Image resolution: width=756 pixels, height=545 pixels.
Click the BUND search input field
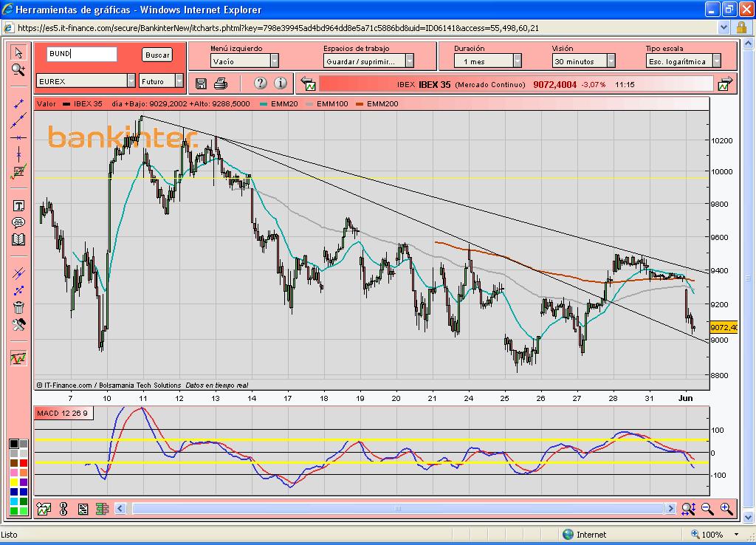coord(81,54)
